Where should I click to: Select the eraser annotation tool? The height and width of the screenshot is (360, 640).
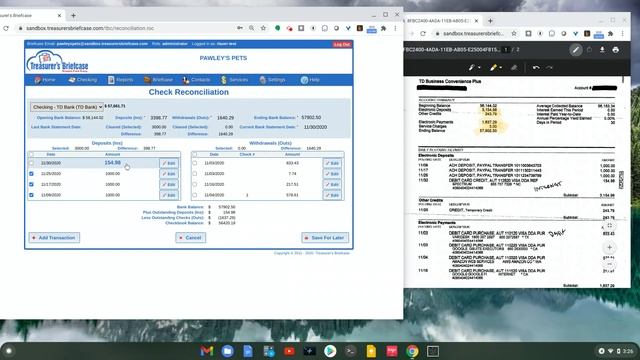514,67
